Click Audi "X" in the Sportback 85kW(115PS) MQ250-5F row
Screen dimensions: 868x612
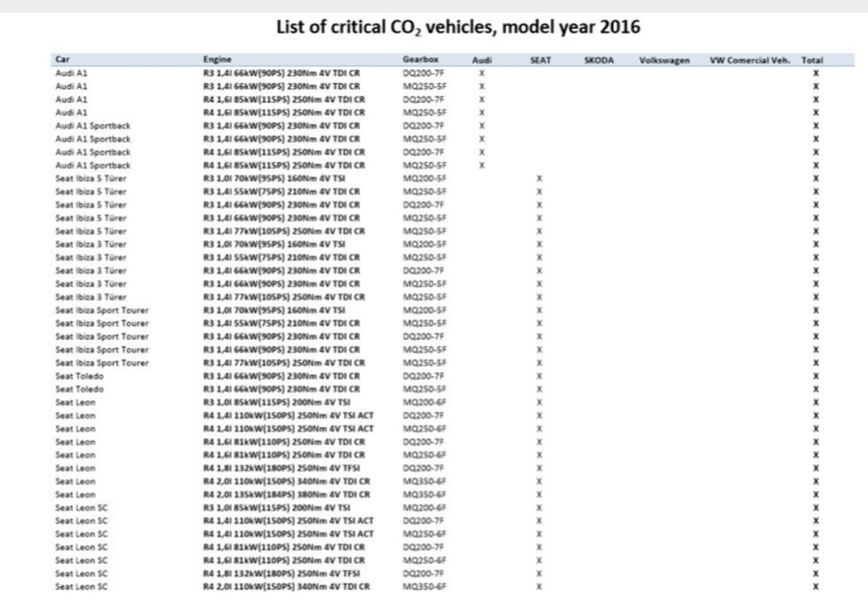pyautogui.click(x=482, y=165)
